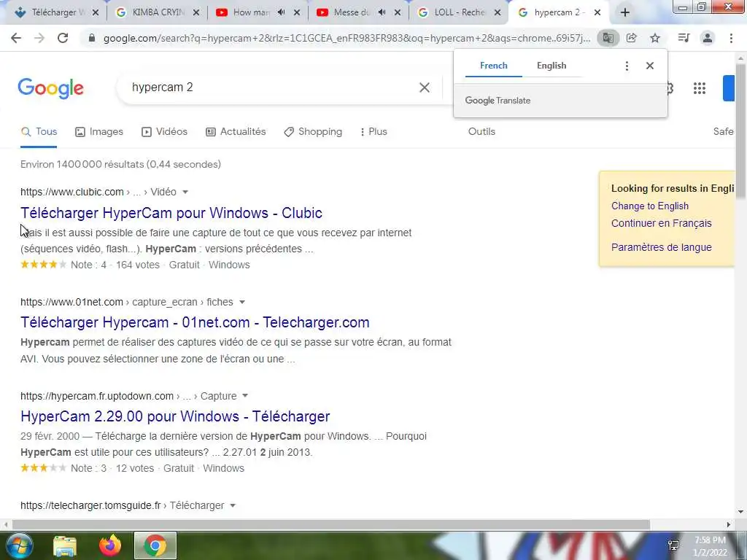
Task: Open translate popup options three-dot menu
Action: (x=627, y=66)
